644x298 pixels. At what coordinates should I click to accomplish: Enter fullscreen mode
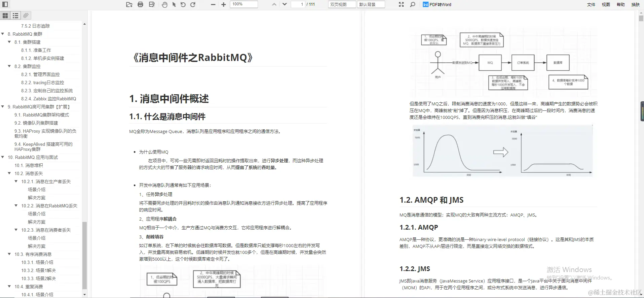coord(401,4)
